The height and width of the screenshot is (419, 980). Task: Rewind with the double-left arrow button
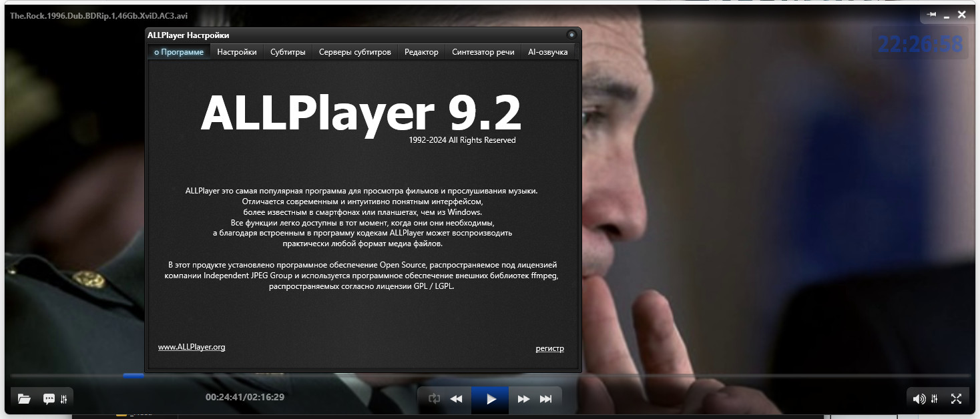pyautogui.click(x=457, y=399)
